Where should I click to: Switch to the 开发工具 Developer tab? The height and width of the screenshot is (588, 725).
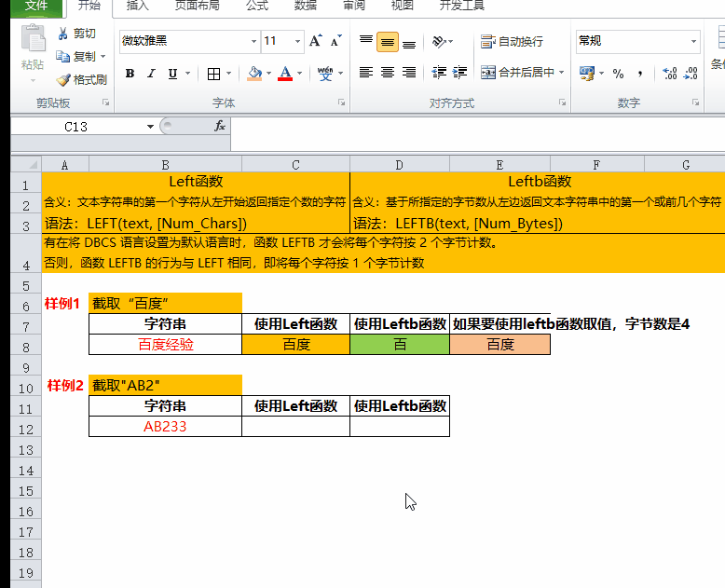click(x=461, y=6)
